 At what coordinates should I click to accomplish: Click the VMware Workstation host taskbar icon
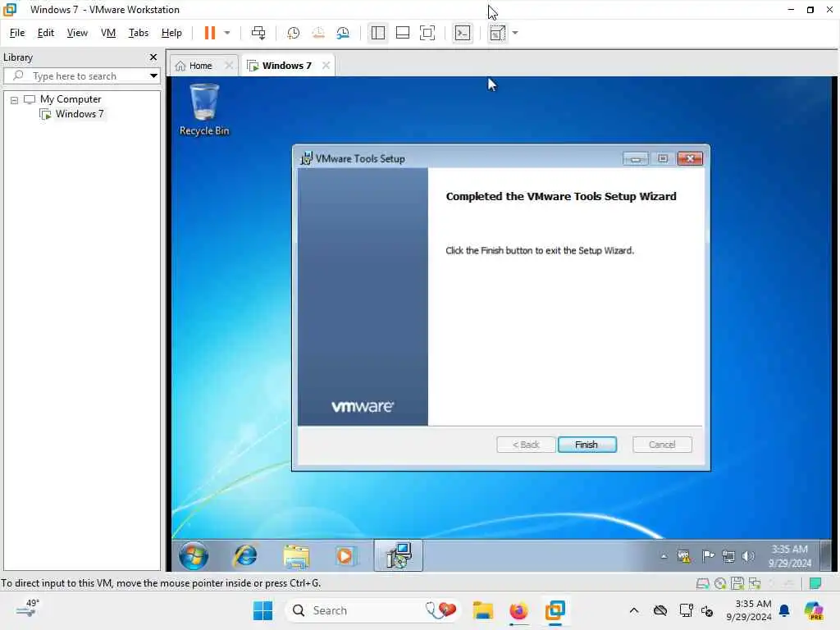(555, 610)
